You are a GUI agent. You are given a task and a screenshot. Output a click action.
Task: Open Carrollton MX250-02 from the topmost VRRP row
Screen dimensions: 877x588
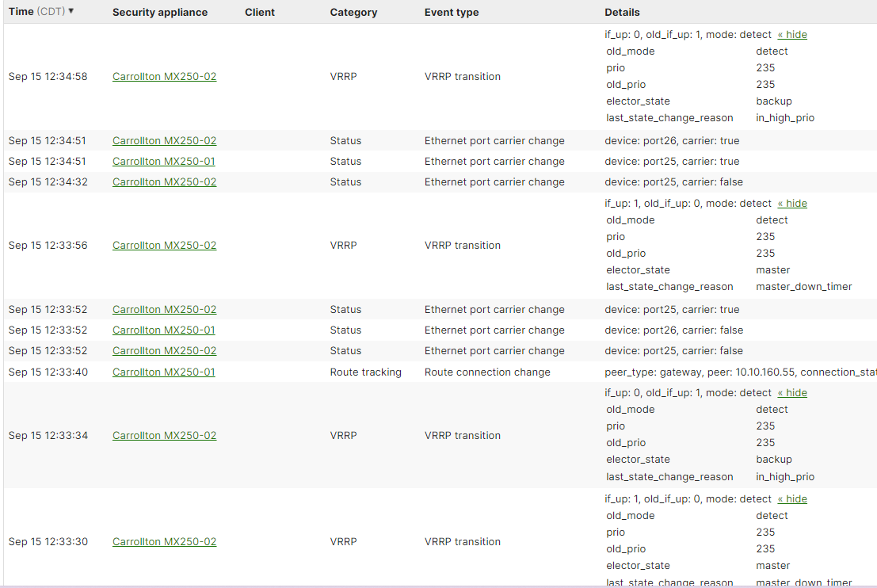(x=164, y=77)
